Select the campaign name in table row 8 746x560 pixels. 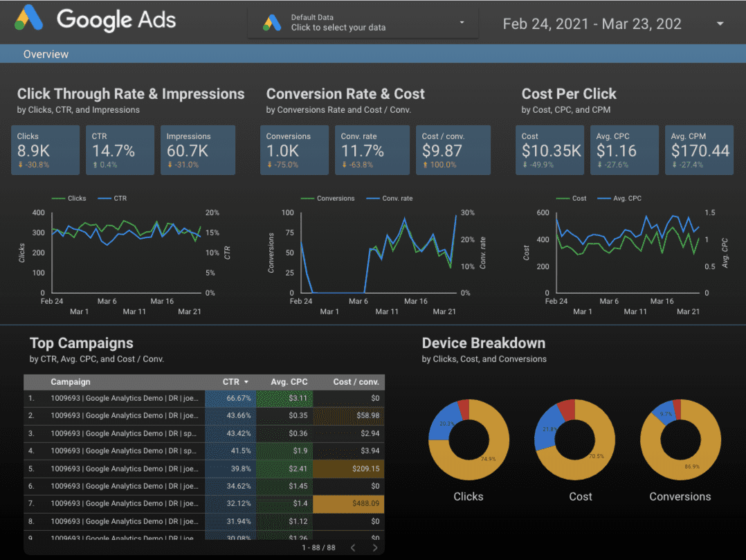tap(125, 521)
